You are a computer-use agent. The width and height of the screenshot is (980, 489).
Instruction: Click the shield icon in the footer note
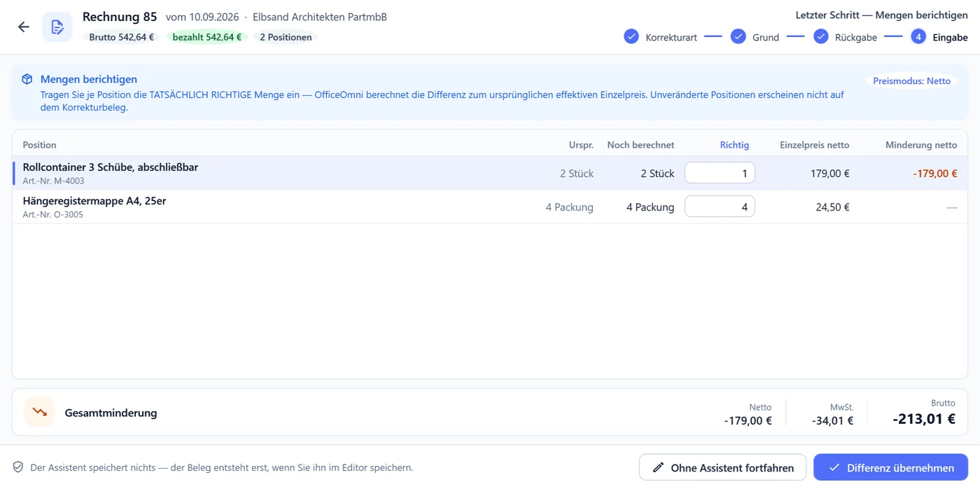point(18,467)
